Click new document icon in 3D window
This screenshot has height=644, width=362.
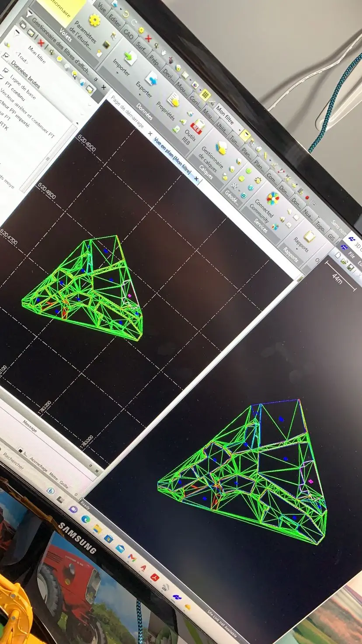pyautogui.click(x=338, y=255)
